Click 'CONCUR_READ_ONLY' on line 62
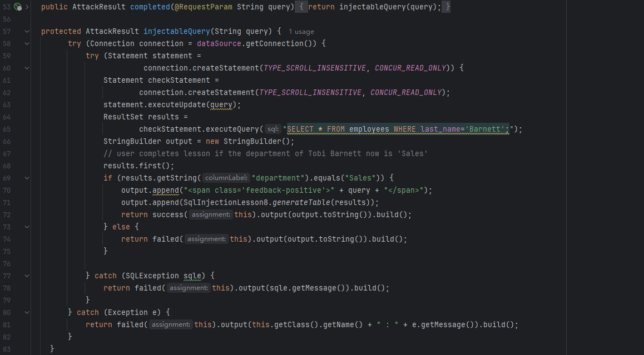The image size is (644, 355). pyautogui.click(x=406, y=92)
